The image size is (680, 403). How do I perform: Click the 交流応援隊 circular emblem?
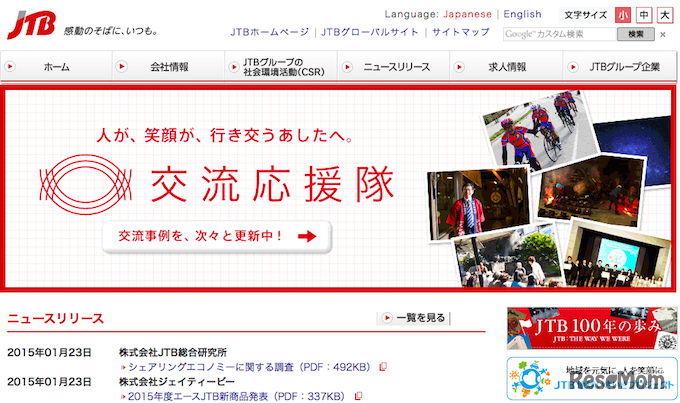85,184
